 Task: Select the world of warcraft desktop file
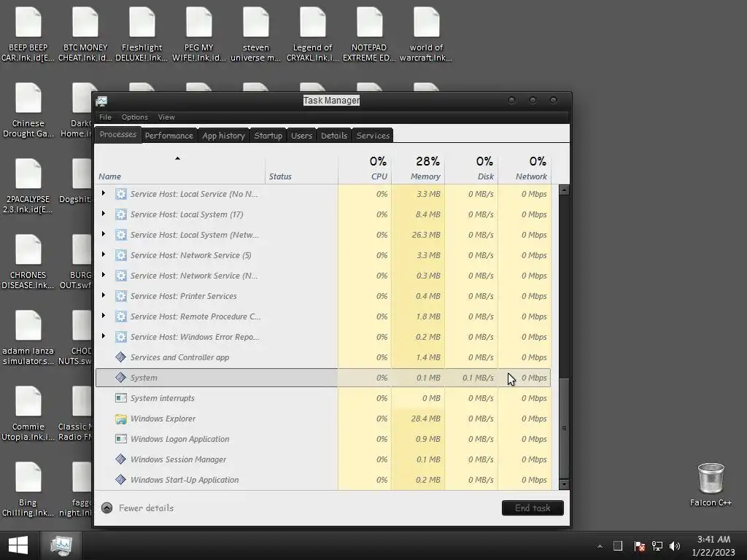tap(426, 34)
